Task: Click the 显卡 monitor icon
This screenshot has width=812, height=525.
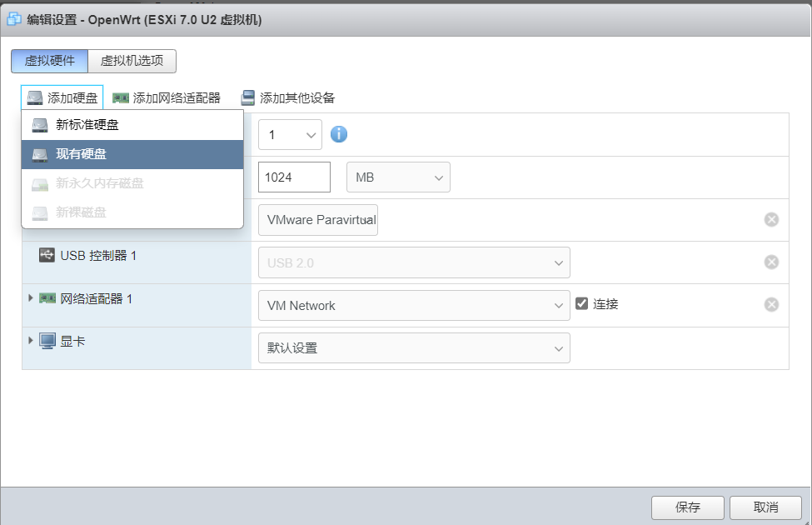Action: (x=47, y=341)
